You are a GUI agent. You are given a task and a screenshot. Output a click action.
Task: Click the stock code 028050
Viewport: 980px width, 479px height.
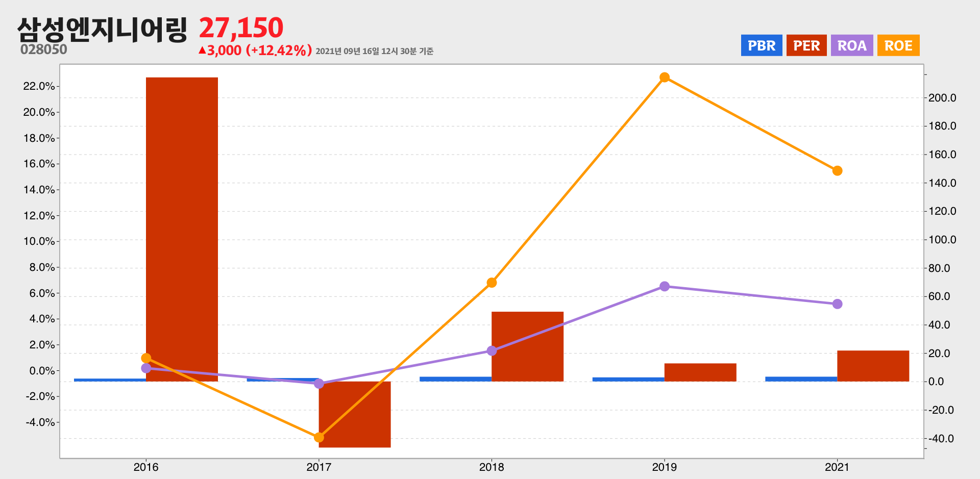(44, 49)
